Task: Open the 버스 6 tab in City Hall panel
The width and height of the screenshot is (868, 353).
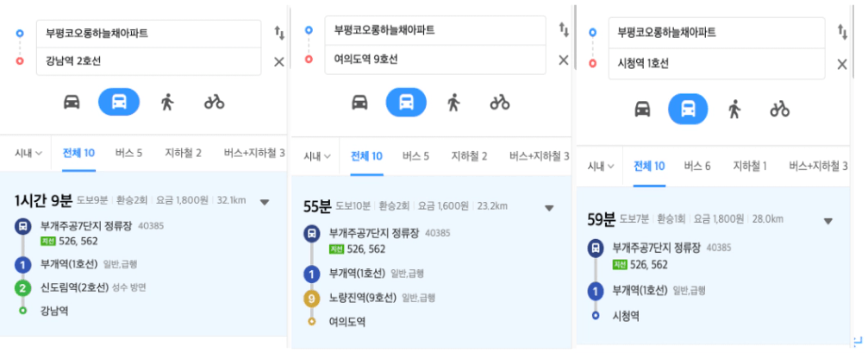Action: [x=697, y=166]
